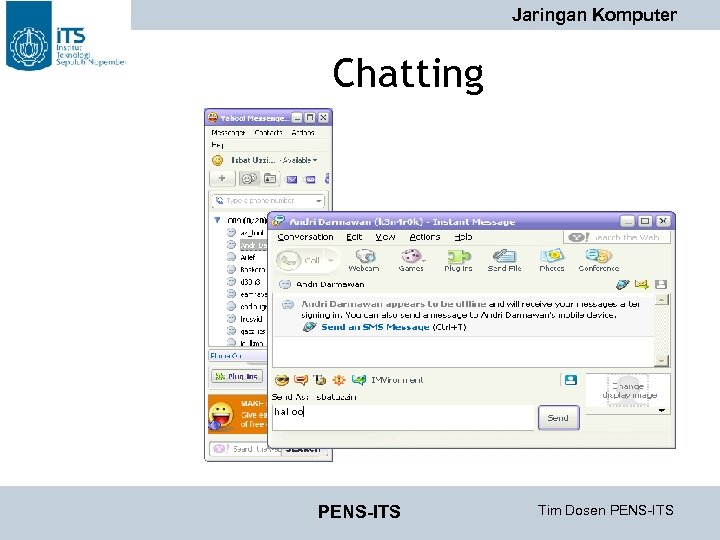This screenshot has width=720, height=540.
Task: Click the mail envelope icon in Messenger toolbar
Action: tap(292, 179)
